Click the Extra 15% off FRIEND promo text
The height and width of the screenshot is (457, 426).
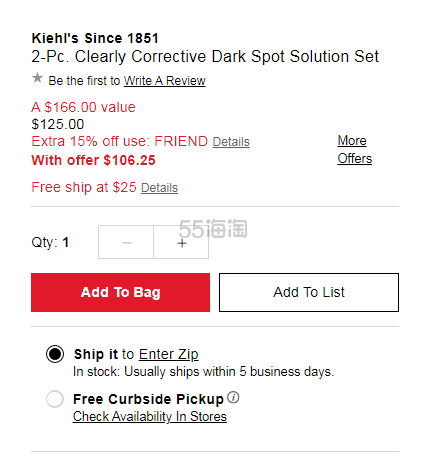[120, 141]
